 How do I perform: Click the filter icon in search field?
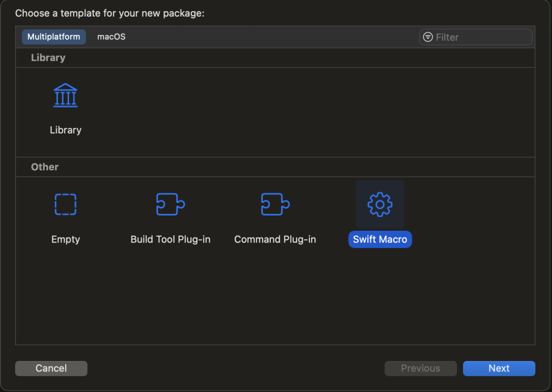click(428, 37)
